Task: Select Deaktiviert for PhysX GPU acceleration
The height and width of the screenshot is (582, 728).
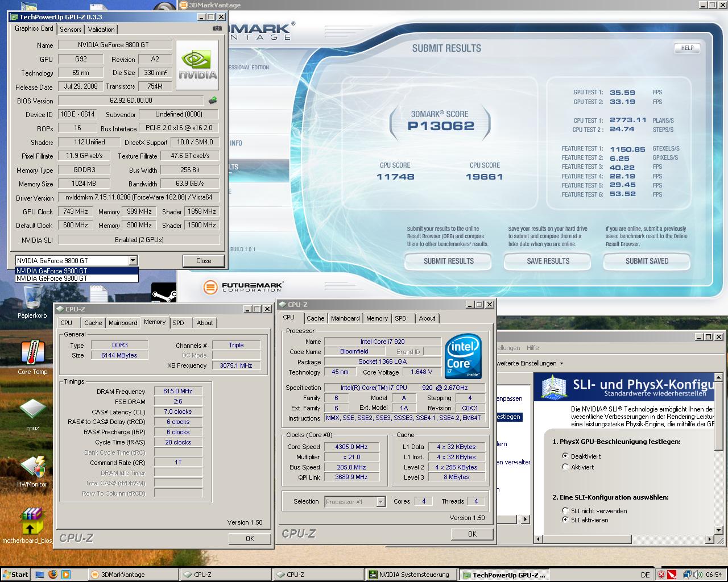Action: coord(565,456)
